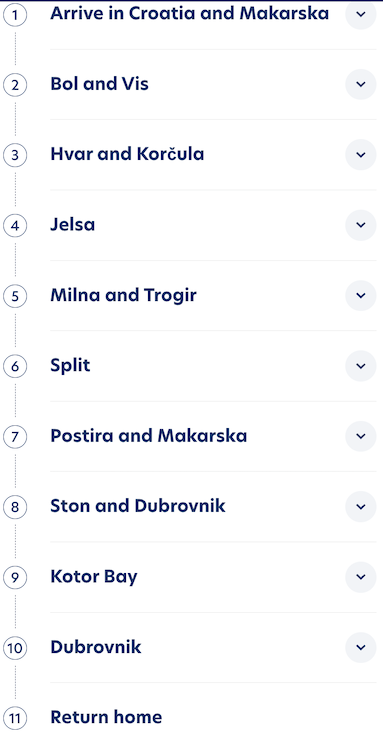Expand the Hvar and Korčula chevron
Screen dimensions: 383x733
pos(361,155)
